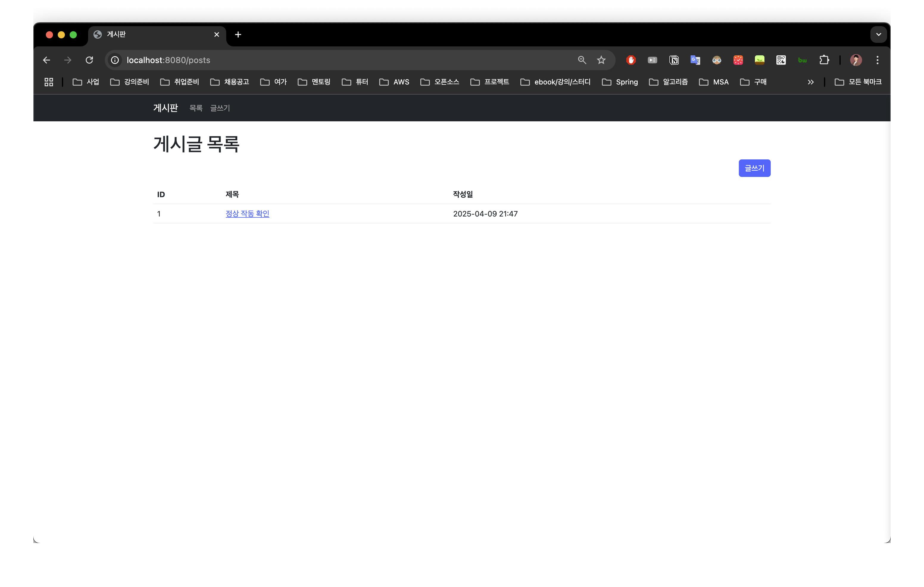Open the bookmarks apps grid icon

click(49, 82)
